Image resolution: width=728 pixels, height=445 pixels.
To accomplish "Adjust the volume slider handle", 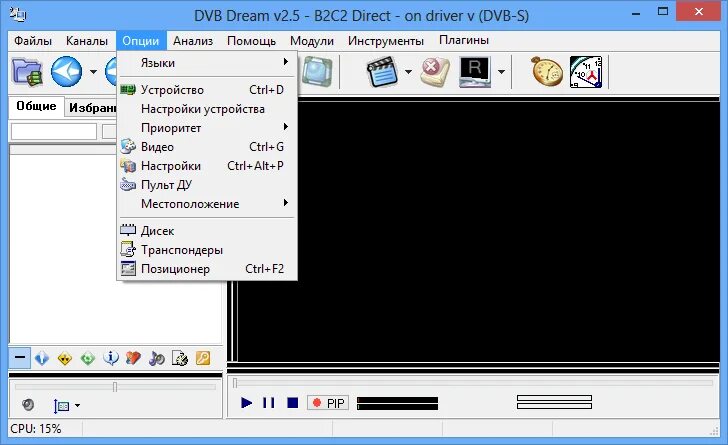I will [115, 386].
